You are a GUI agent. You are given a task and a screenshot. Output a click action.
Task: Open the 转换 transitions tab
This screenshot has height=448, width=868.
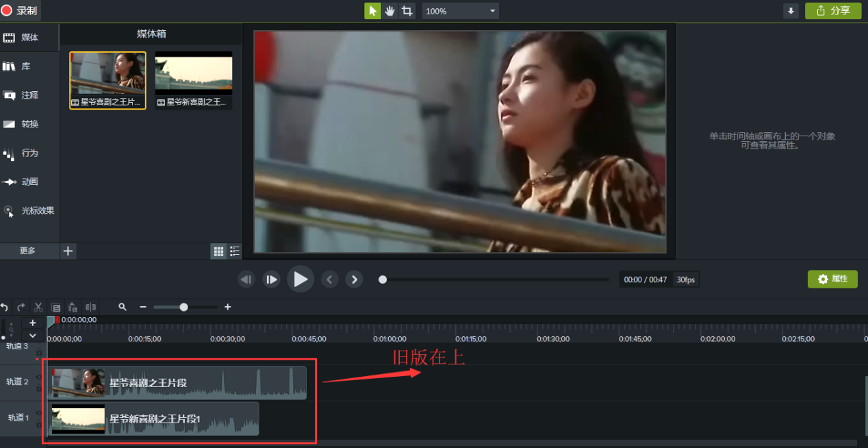point(29,124)
